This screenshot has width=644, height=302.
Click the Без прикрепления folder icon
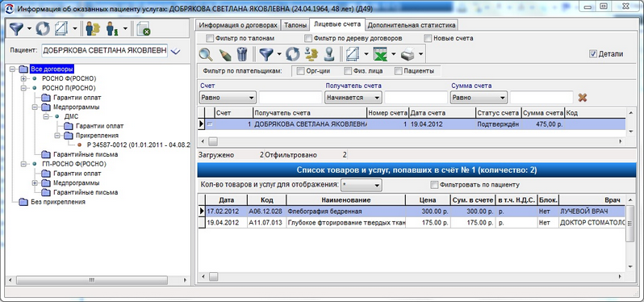coord(23,202)
